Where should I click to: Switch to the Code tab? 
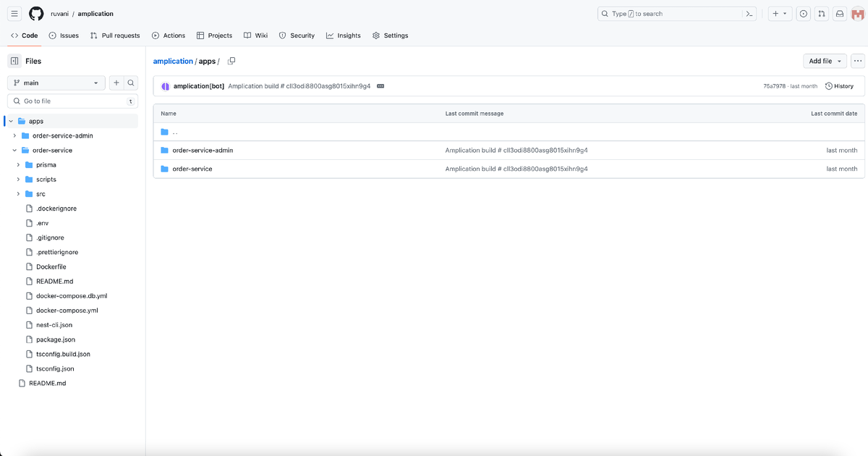pyautogui.click(x=25, y=35)
